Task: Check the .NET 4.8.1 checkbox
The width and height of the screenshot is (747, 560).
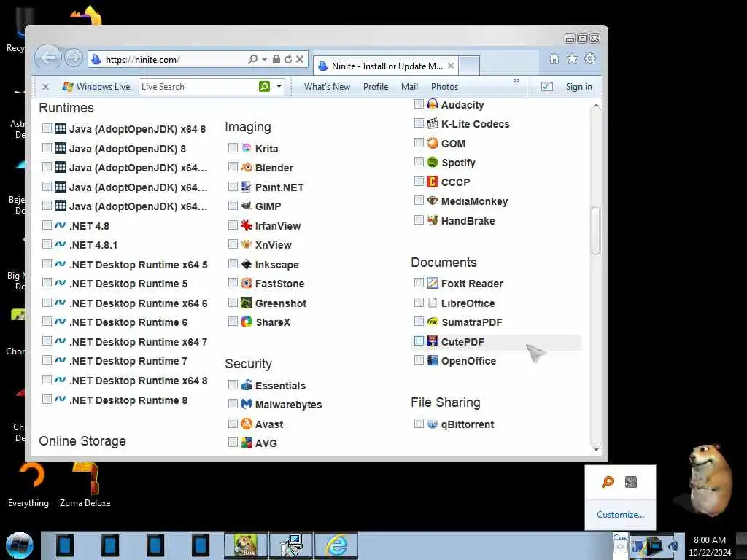Action: point(47,244)
